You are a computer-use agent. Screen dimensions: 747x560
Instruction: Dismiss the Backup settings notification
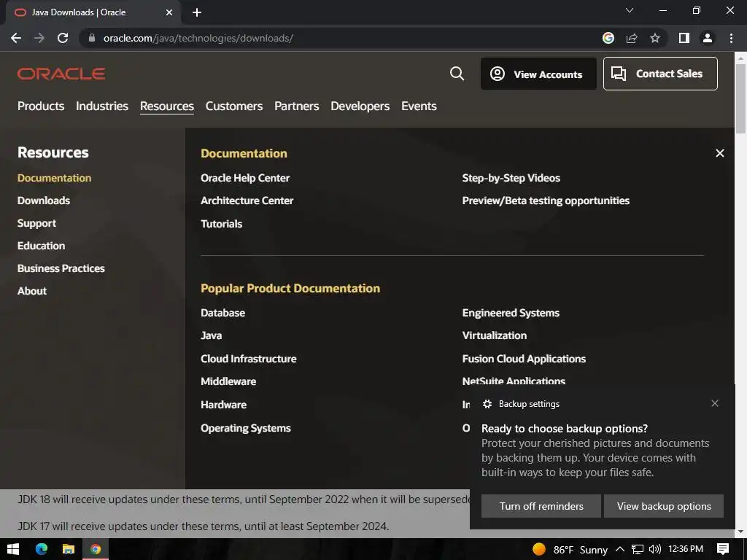tap(715, 403)
